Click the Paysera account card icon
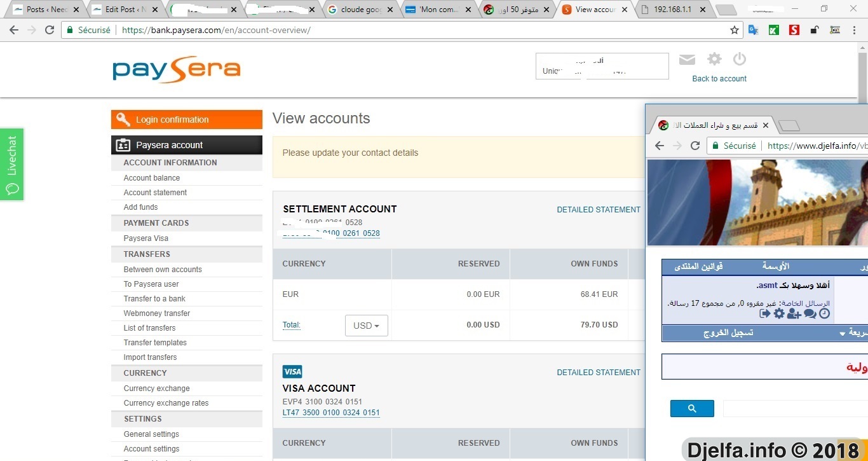Image resolution: width=868 pixels, height=461 pixels. (123, 145)
